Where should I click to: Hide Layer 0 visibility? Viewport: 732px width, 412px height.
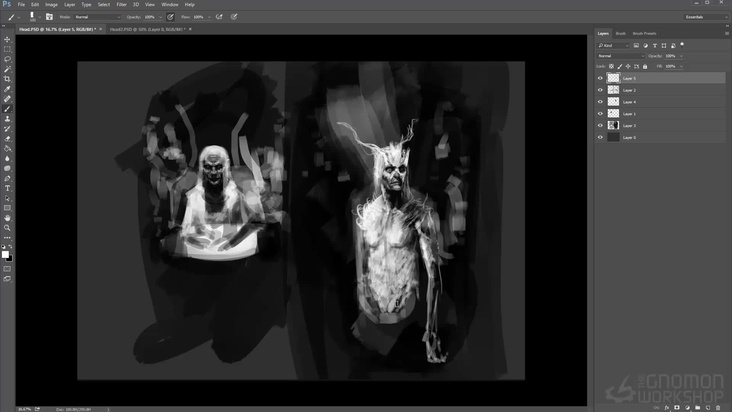tap(600, 137)
